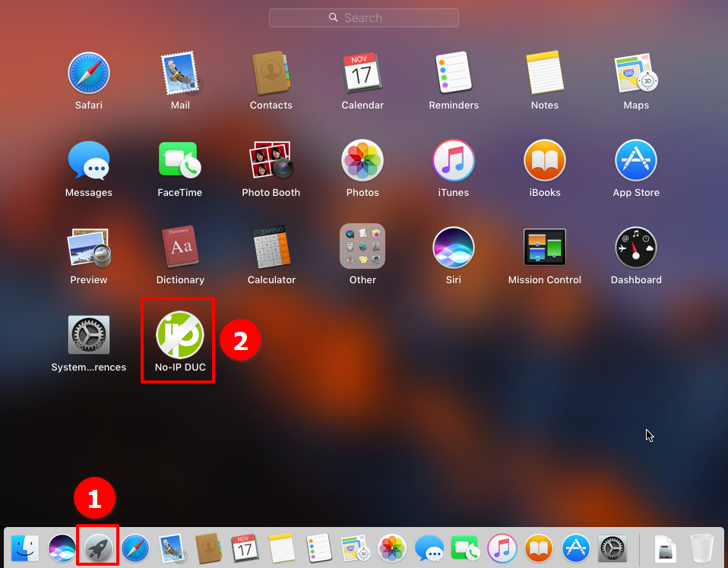The height and width of the screenshot is (568, 728).
Task: Open Mission Control
Action: click(545, 246)
